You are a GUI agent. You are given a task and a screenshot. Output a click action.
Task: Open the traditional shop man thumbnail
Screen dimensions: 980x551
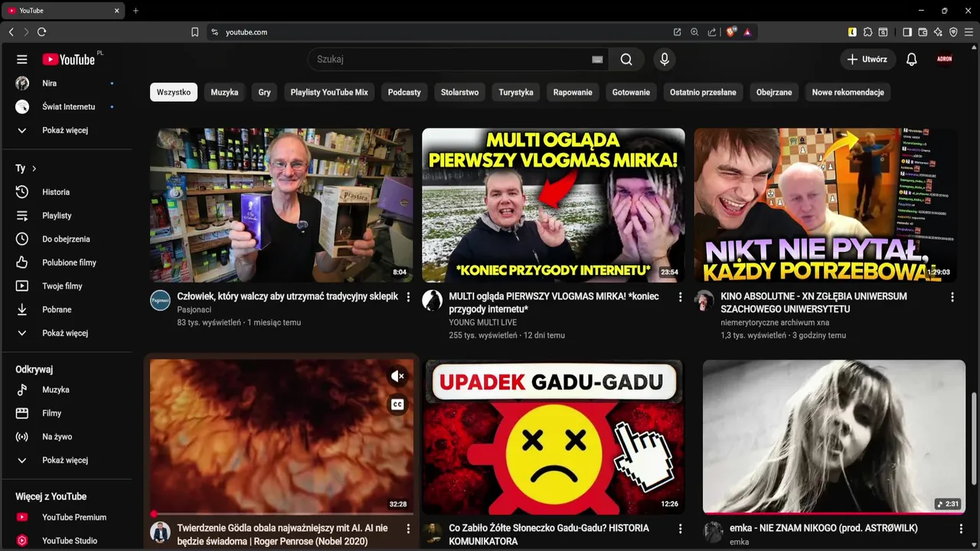(x=281, y=205)
